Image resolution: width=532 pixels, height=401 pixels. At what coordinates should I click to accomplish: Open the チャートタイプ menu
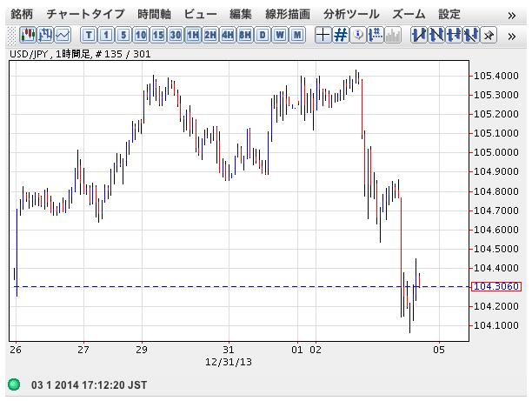(85, 14)
